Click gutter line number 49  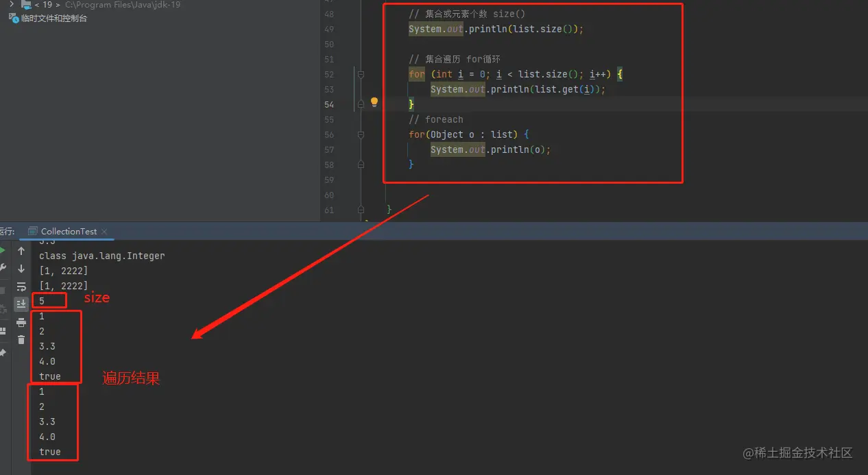click(x=329, y=29)
